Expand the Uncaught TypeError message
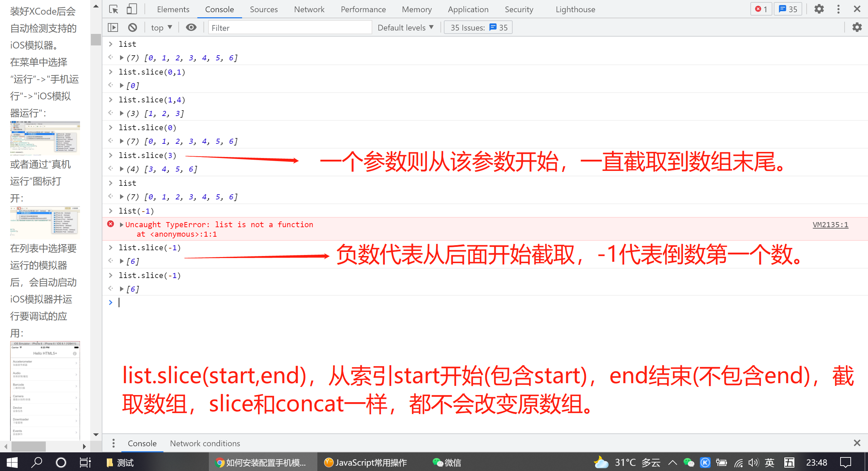The width and height of the screenshot is (868, 471). click(x=121, y=224)
